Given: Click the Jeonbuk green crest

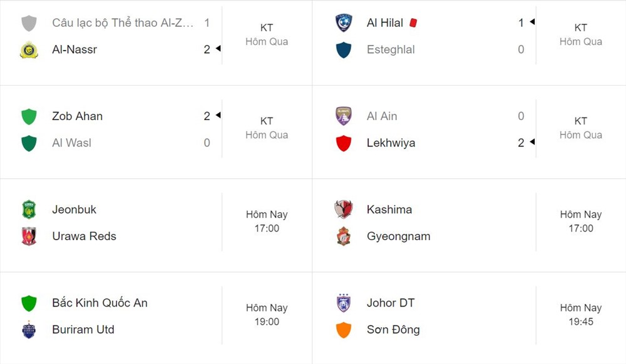Looking at the screenshot, I should pos(29,210).
